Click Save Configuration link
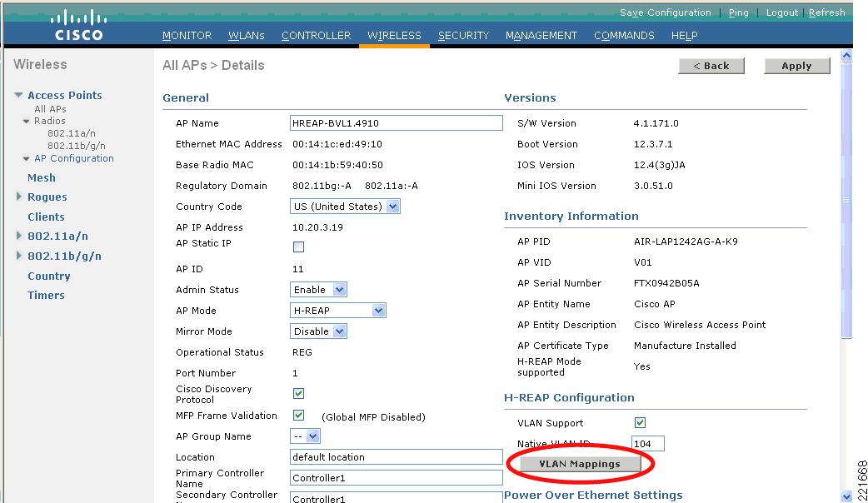 pos(665,12)
